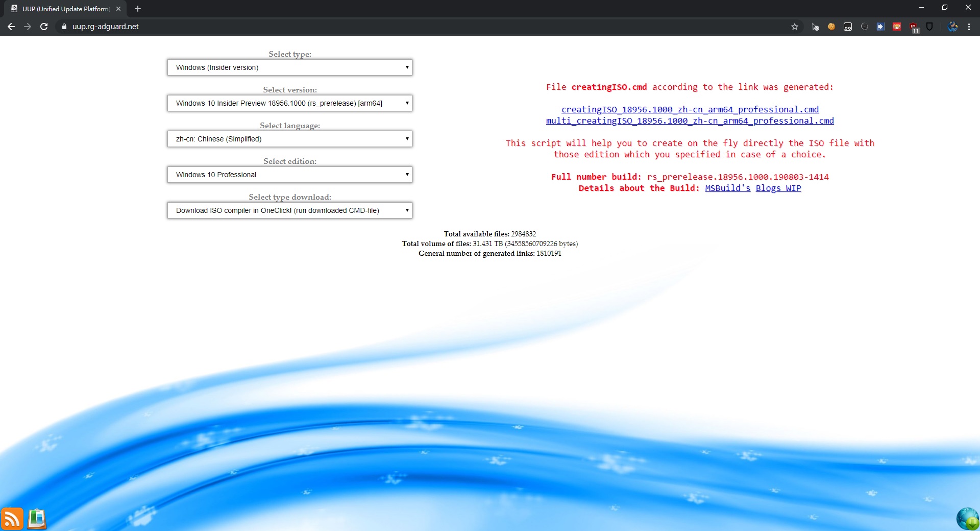Expand the Select type dropdown
Screen dimensions: 980x531
pos(290,67)
